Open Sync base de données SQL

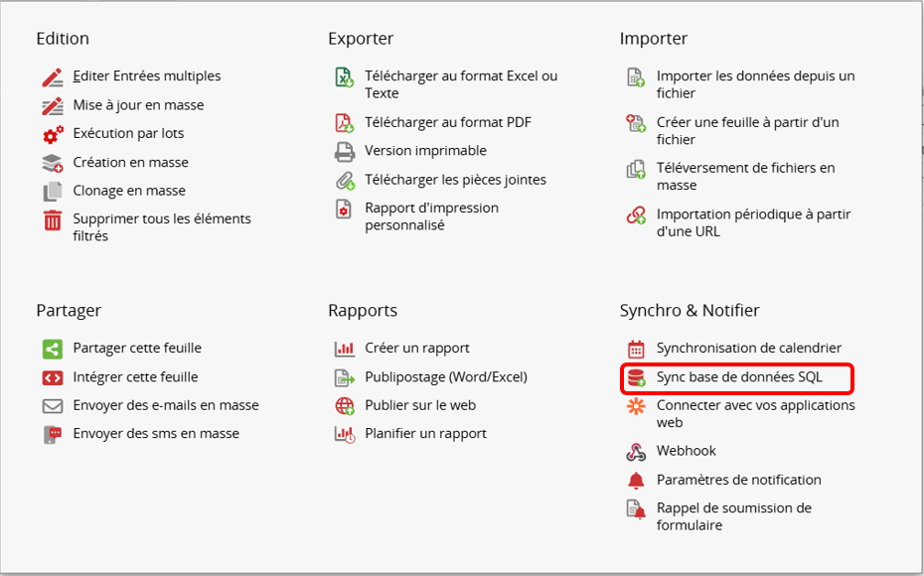738,377
